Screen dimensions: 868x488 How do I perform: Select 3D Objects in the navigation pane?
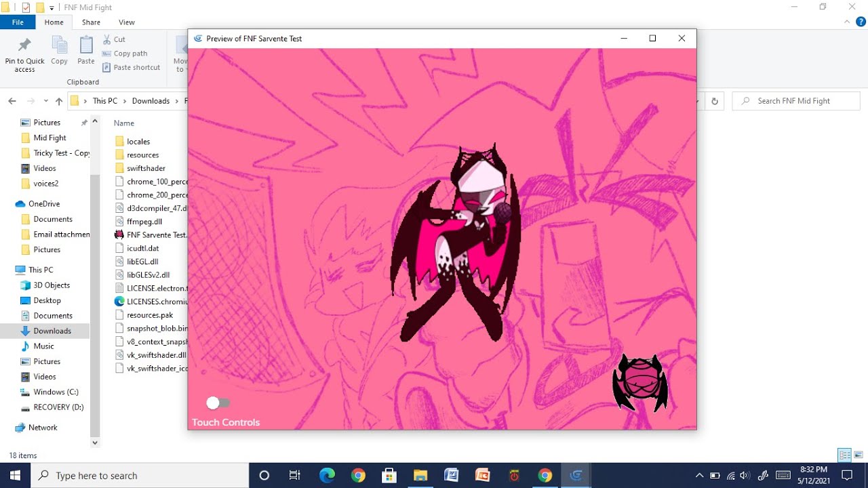52,285
